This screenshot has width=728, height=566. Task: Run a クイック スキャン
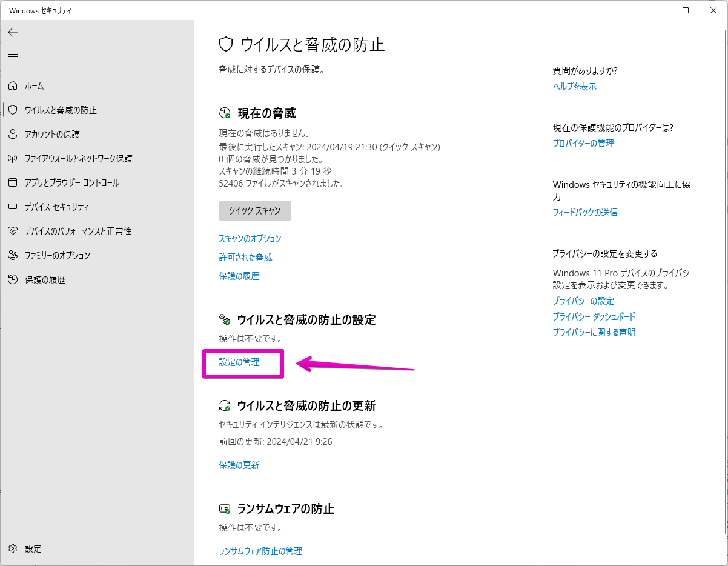click(254, 211)
